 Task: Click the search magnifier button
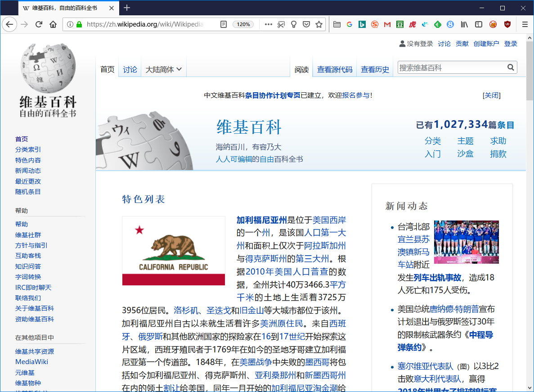point(511,68)
